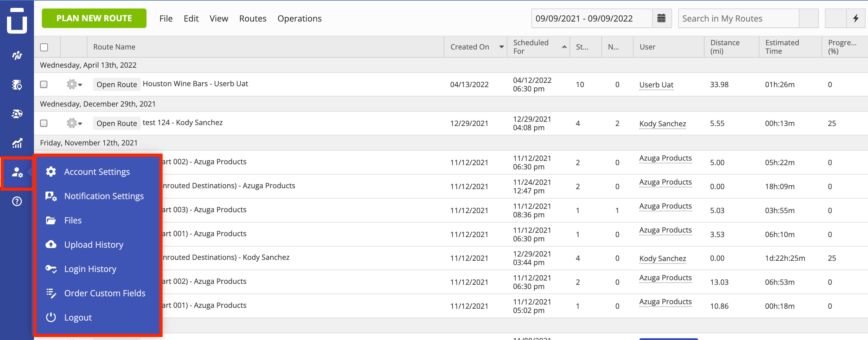
Task: Open the Userb Uat user link
Action: coord(656,85)
